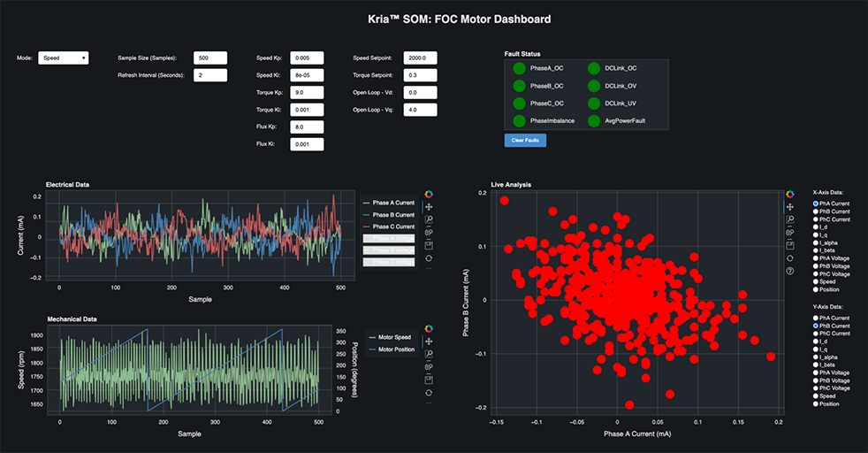Image resolution: width=868 pixels, height=453 pixels.
Task: Click the Torque Kp input field
Action: click(307, 93)
